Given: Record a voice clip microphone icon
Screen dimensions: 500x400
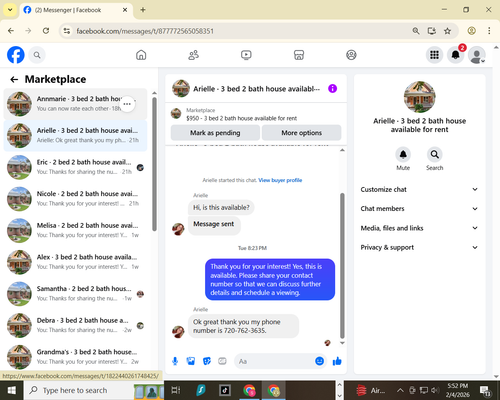Looking at the screenshot, I should [x=175, y=361].
